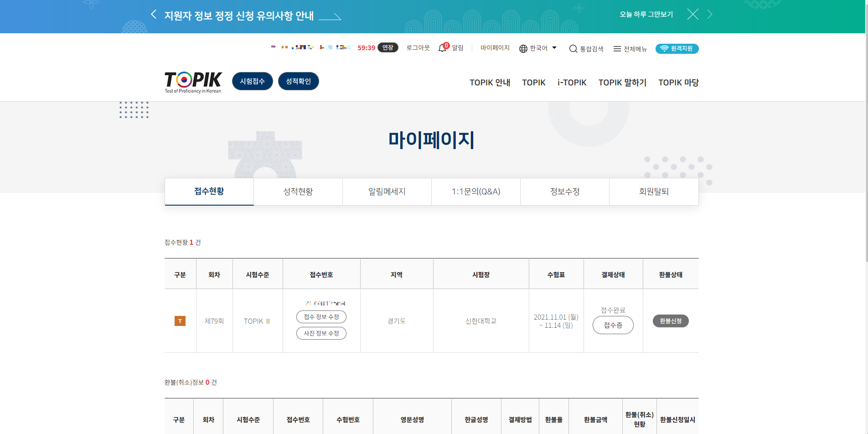Click the '사진 정보 수정' button

point(321,333)
